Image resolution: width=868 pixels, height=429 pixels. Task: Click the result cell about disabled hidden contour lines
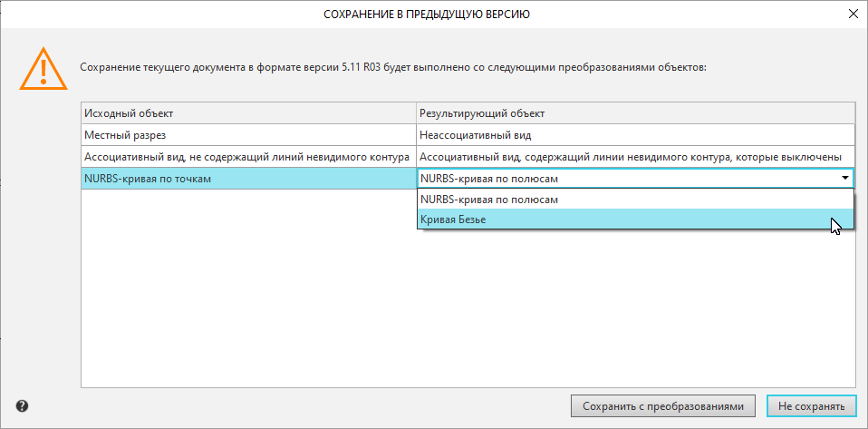click(634, 156)
